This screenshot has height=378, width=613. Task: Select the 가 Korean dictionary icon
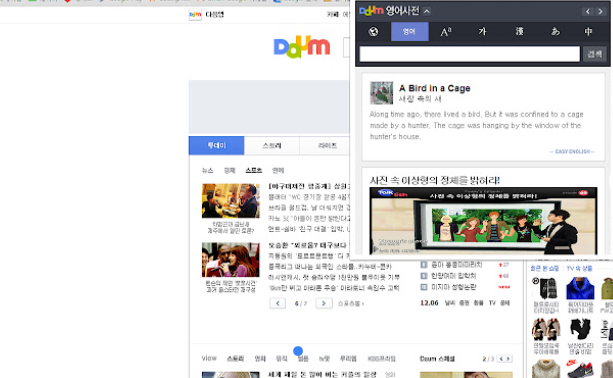pyautogui.click(x=482, y=31)
